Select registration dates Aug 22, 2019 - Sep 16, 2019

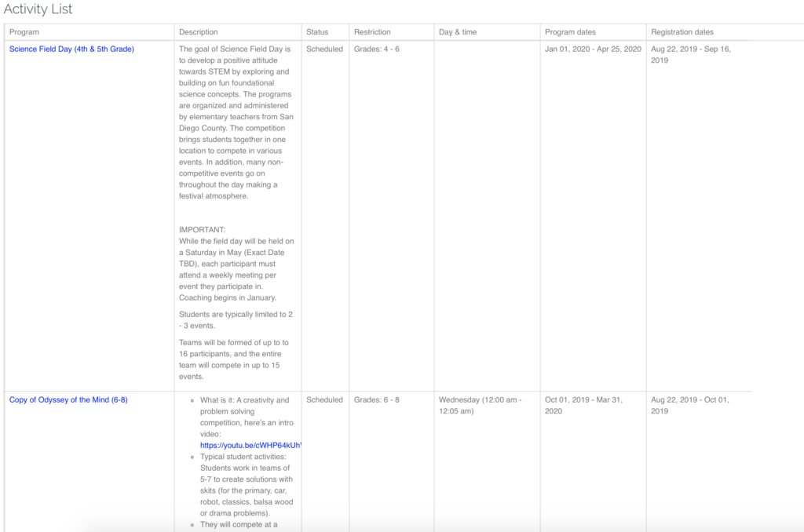[x=691, y=55]
